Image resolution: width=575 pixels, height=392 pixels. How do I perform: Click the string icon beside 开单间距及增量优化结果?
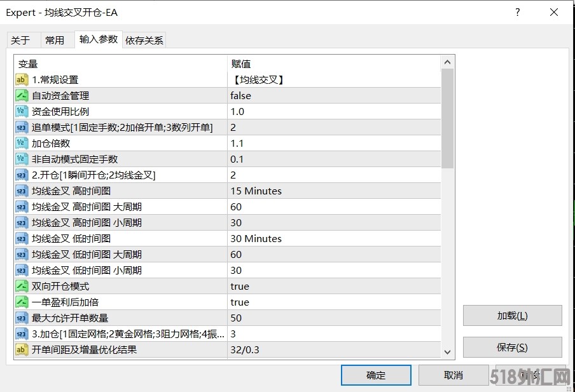[x=22, y=349]
